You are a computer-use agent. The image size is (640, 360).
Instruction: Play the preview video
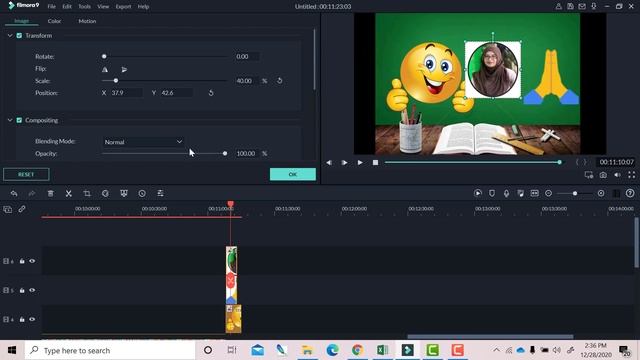click(360, 162)
